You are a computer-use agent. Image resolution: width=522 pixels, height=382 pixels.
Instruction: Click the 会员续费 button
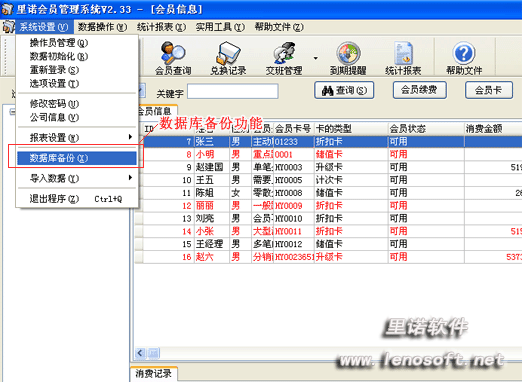420,90
